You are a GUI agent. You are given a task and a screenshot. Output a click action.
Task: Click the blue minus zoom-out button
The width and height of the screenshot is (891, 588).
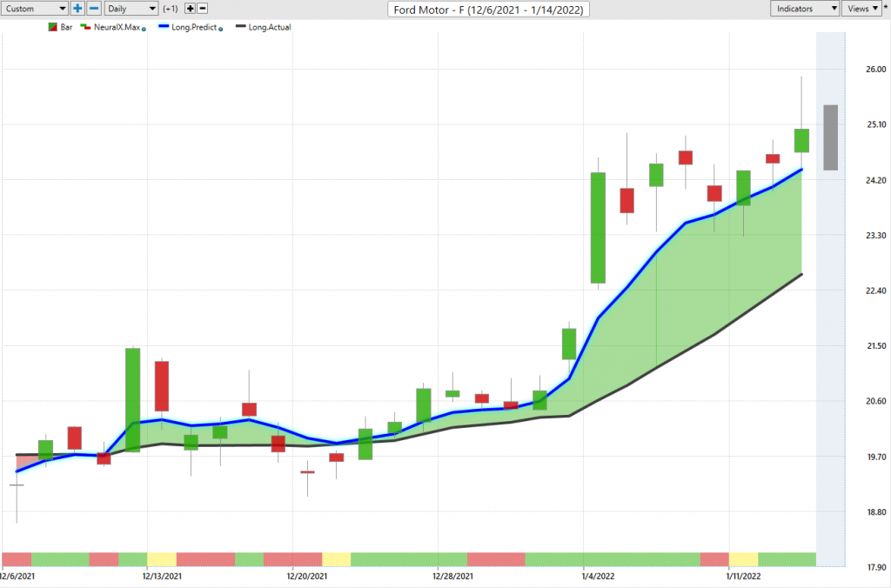click(94, 9)
